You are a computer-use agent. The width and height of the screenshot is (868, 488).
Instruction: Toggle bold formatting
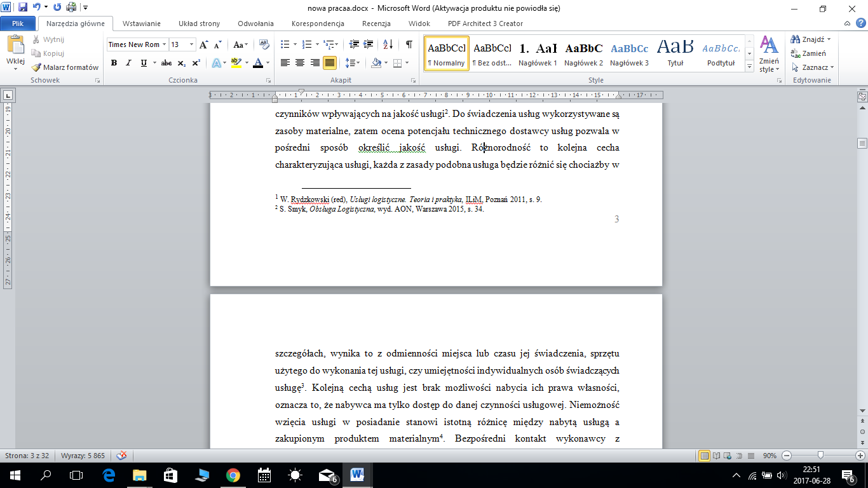114,63
